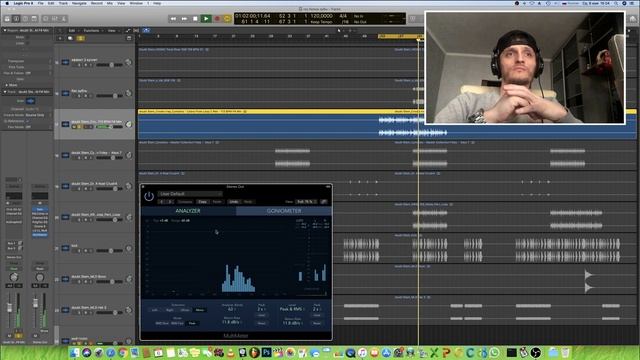This screenshot has width=640, height=360.
Task: Open the Mix menu
Action: (110, 3)
